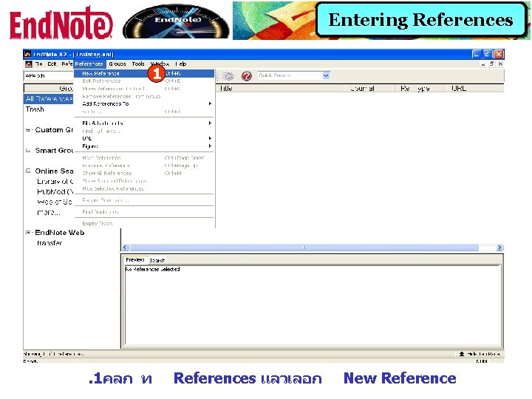Click the Word (W) toolbar icon
The height and width of the screenshot is (399, 532).
coord(228,76)
